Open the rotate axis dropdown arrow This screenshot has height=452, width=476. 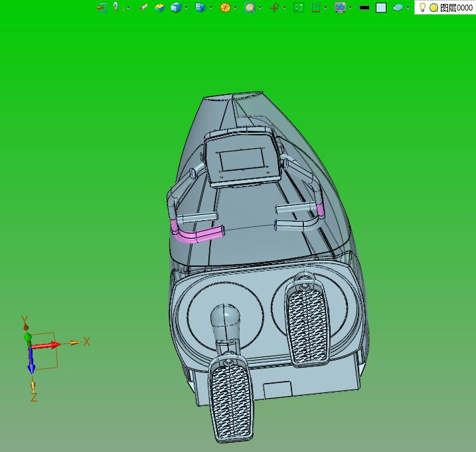click(284, 8)
